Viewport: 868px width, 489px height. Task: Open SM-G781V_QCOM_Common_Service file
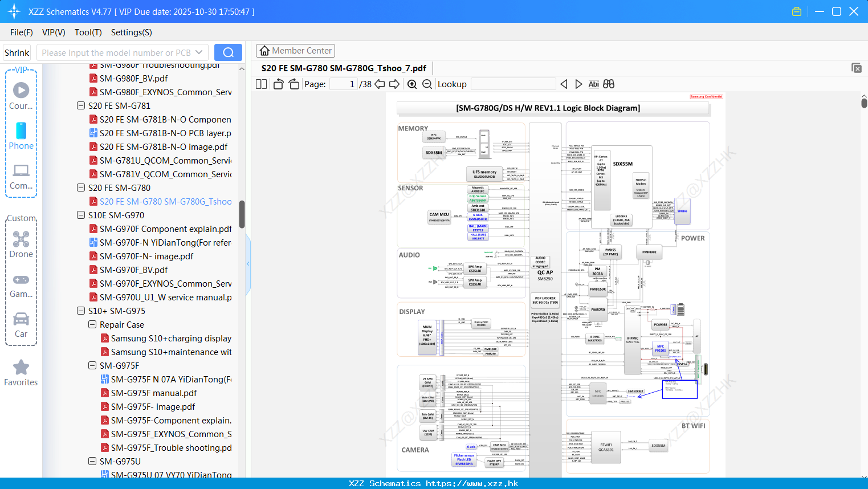coord(160,174)
